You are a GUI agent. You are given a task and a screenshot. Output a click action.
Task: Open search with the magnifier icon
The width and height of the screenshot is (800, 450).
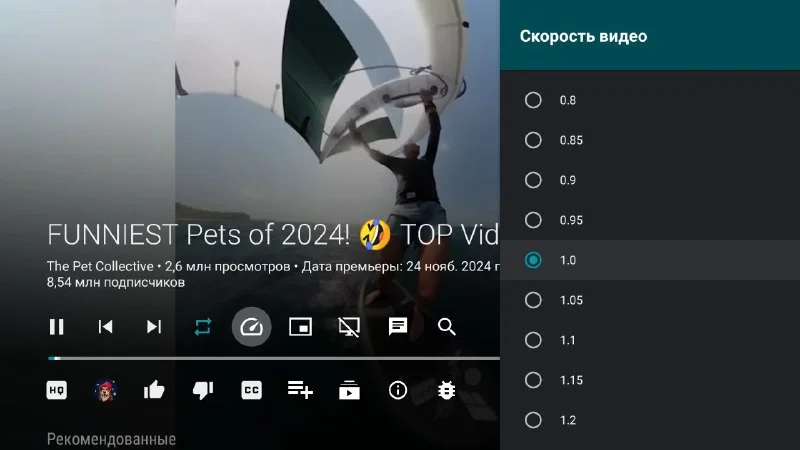pos(447,326)
